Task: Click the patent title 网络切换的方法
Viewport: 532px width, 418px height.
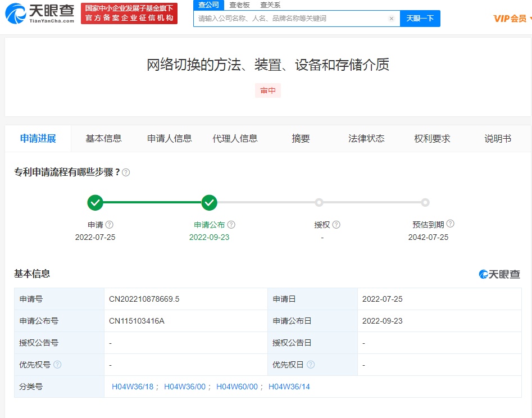Action: [x=268, y=65]
